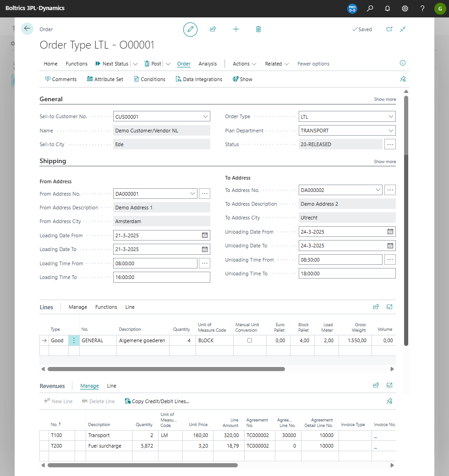Screen dimensions: 449x476
Task: Open the settings gear icon
Action: click(x=405, y=9)
